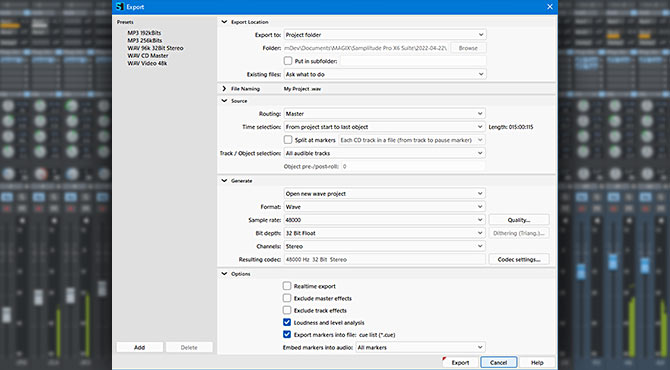Open the Open new wave project dropdown

click(385, 194)
